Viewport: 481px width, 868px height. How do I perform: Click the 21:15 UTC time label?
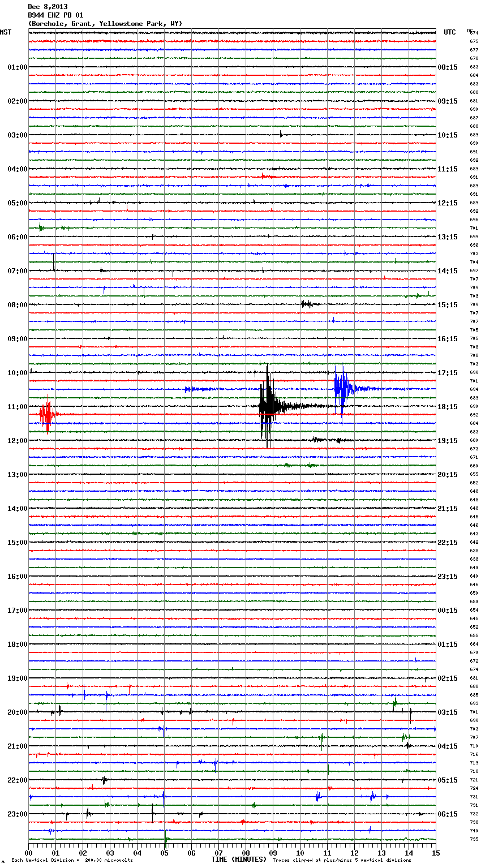click(448, 509)
